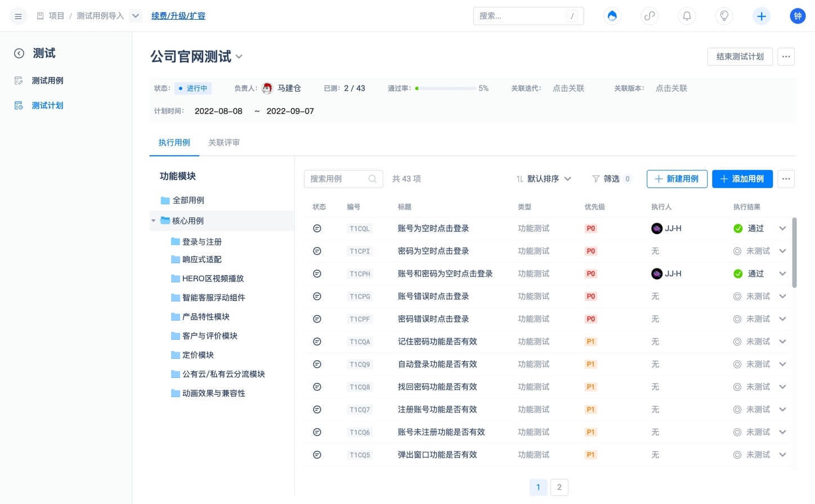This screenshot has height=504, width=815.
Task: Click the more options button beside 添加用例
Action: point(786,179)
